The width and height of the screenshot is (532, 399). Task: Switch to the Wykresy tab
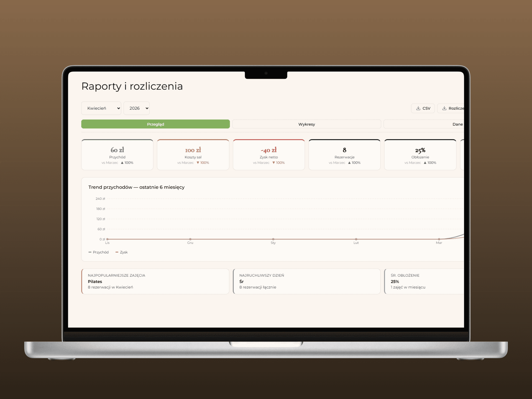point(306,124)
